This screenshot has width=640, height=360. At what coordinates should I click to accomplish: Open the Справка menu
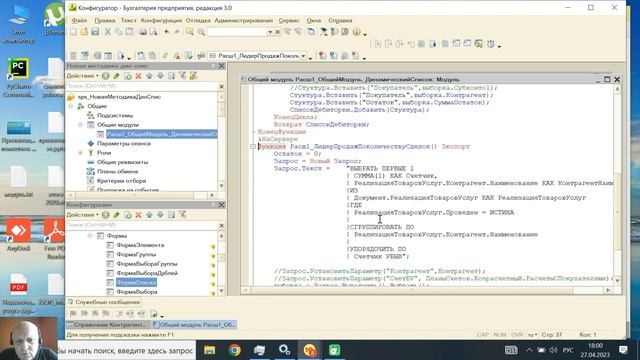tap(340, 20)
